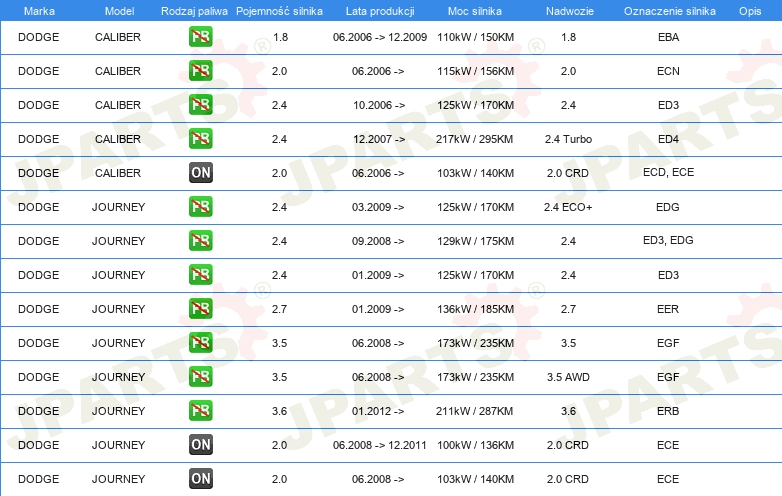Click petrol icon in Journey 3.5 AWD row
Screen dimensions: 782x496
(200, 376)
